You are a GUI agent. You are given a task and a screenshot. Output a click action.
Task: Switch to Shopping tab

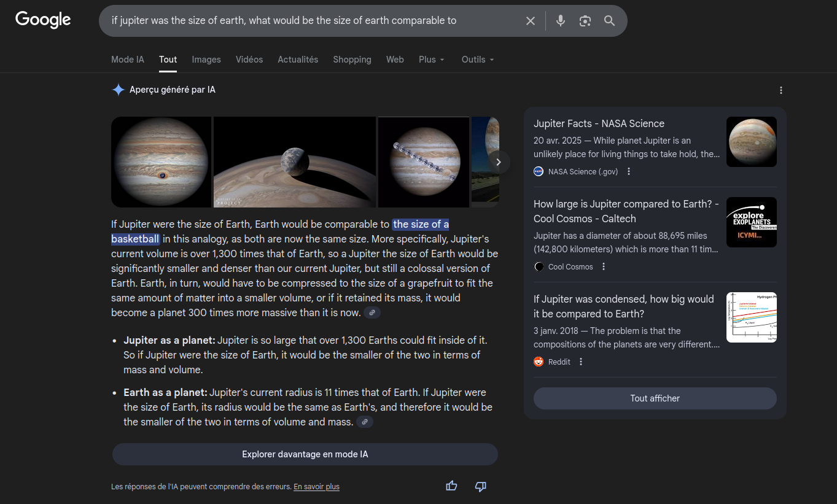click(352, 60)
